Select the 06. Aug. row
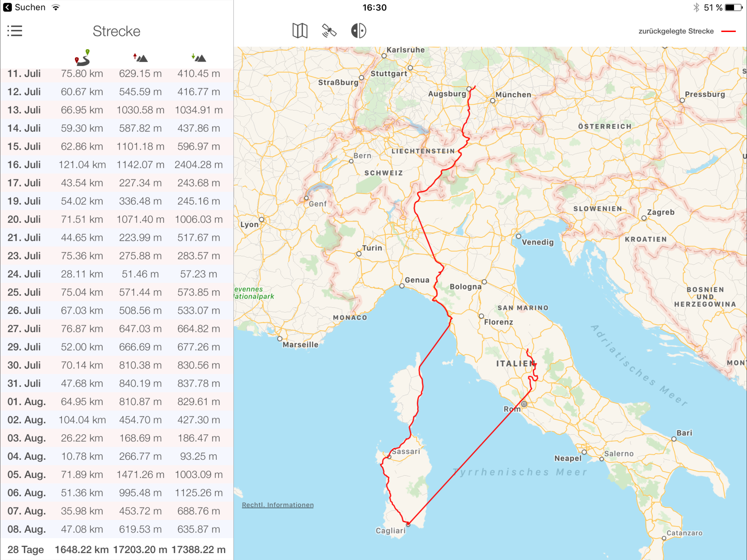The image size is (747, 560). coord(116,493)
